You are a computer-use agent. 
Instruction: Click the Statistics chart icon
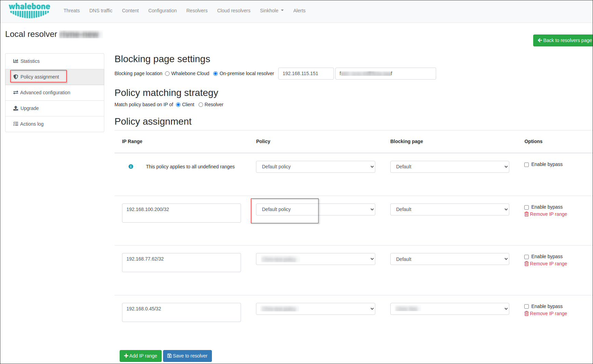[x=15, y=61]
